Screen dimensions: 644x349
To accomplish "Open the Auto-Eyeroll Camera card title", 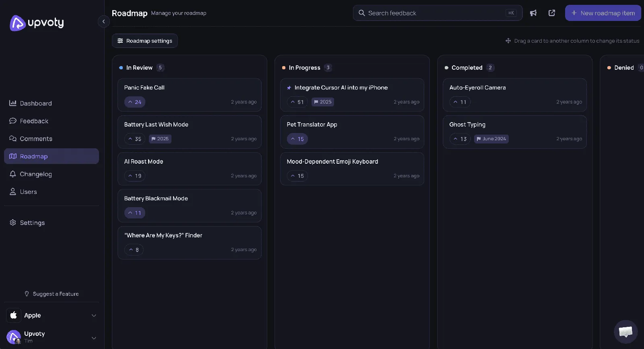I will point(477,87).
